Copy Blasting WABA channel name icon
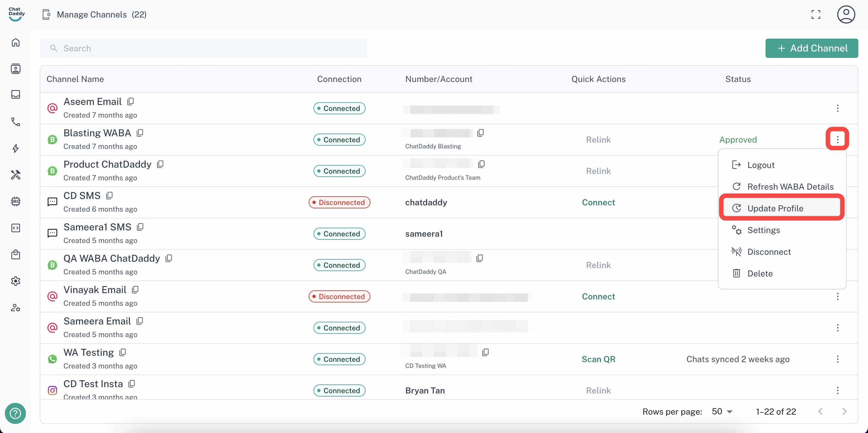Viewport: 868px width, 433px height. coord(140,133)
